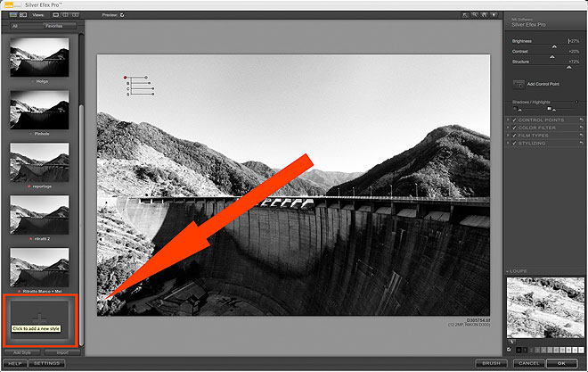Show the style browser panel
Viewport: 588px width, 372px height.
tap(13, 15)
